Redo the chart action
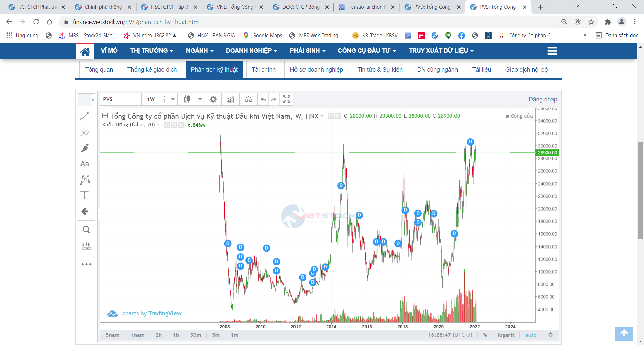Screen dimensions: 644x345 click(x=274, y=99)
